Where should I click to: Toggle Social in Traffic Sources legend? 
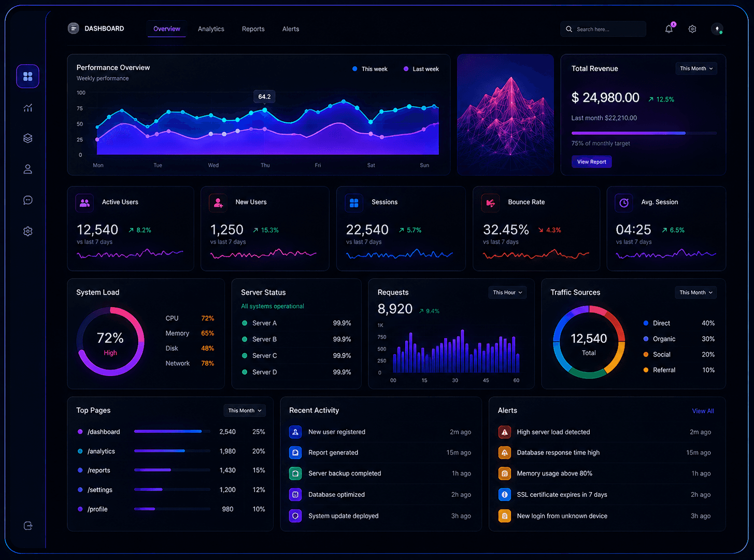657,354
